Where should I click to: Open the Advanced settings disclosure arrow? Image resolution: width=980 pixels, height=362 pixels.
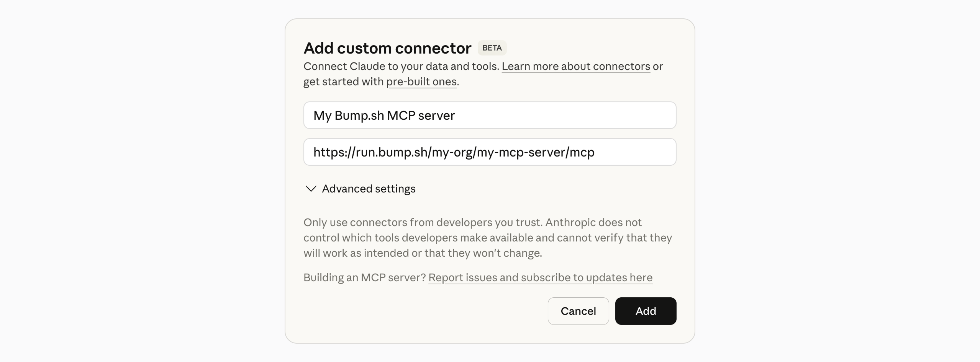(310, 189)
